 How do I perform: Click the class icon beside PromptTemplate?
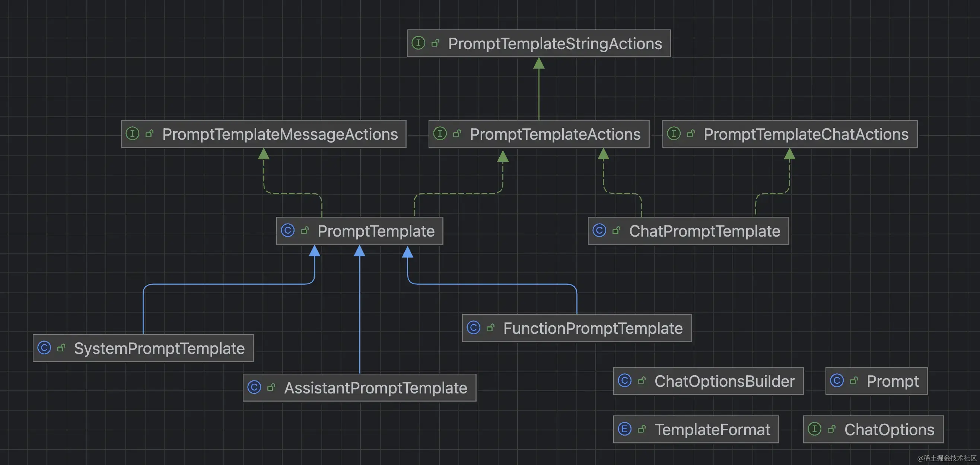[x=287, y=230]
